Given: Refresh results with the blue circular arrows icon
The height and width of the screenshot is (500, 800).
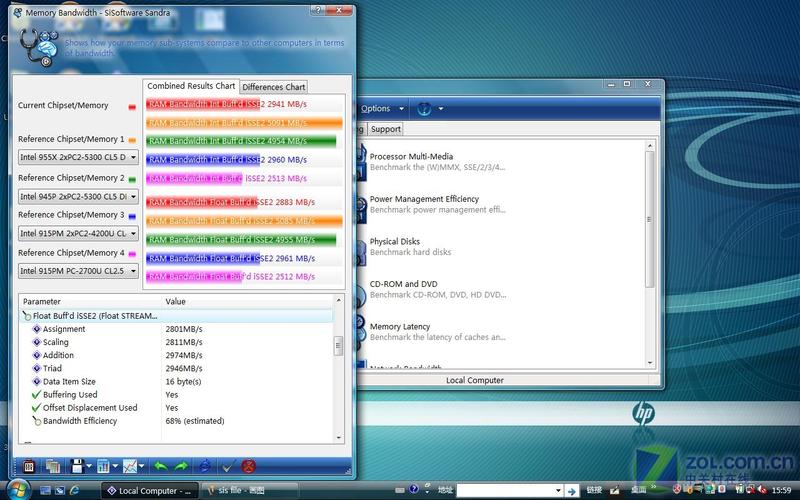Looking at the screenshot, I should coord(205,466).
